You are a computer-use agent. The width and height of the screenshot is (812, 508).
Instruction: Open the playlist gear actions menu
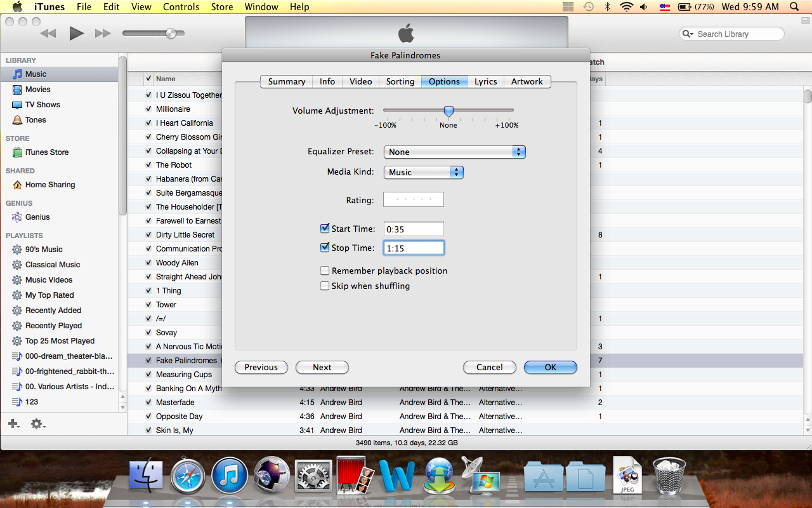click(x=37, y=424)
